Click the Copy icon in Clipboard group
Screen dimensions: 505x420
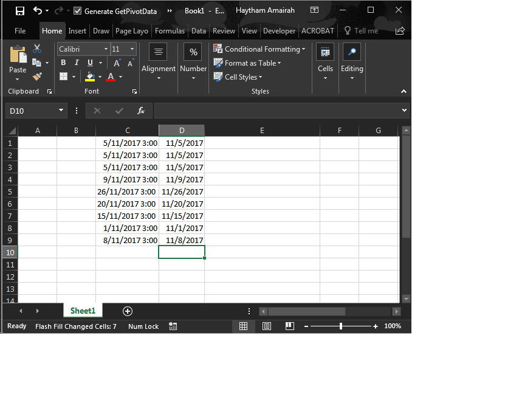click(x=36, y=62)
